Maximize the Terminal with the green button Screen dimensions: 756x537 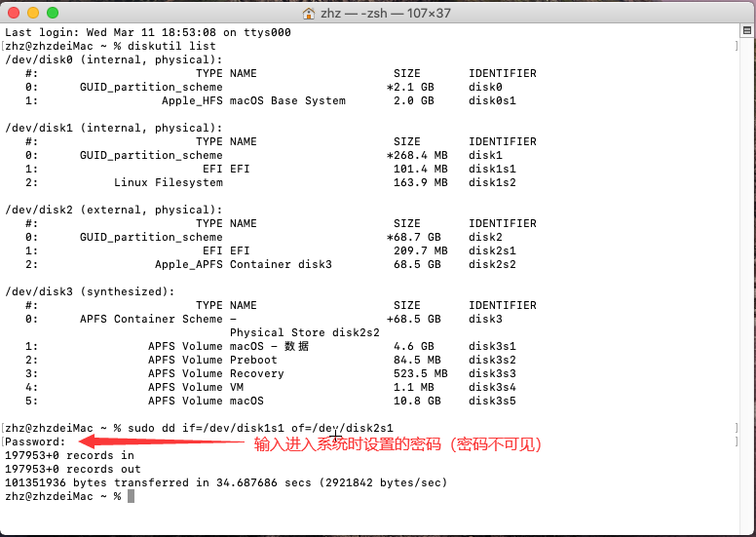click(53, 14)
